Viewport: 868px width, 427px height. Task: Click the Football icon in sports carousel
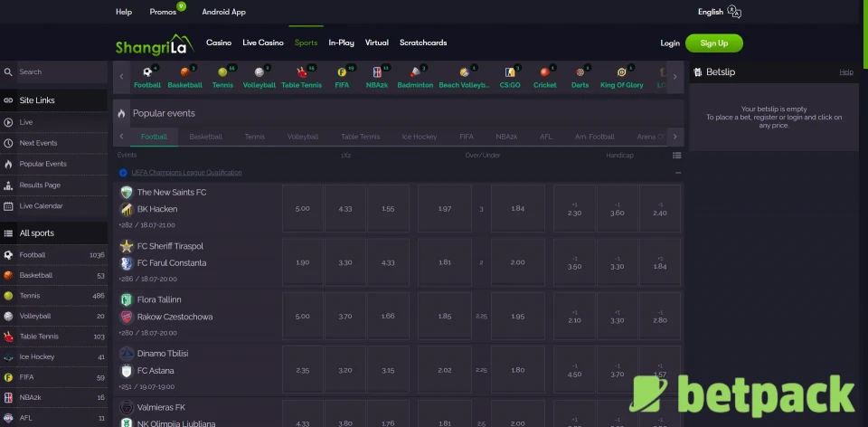(146, 72)
